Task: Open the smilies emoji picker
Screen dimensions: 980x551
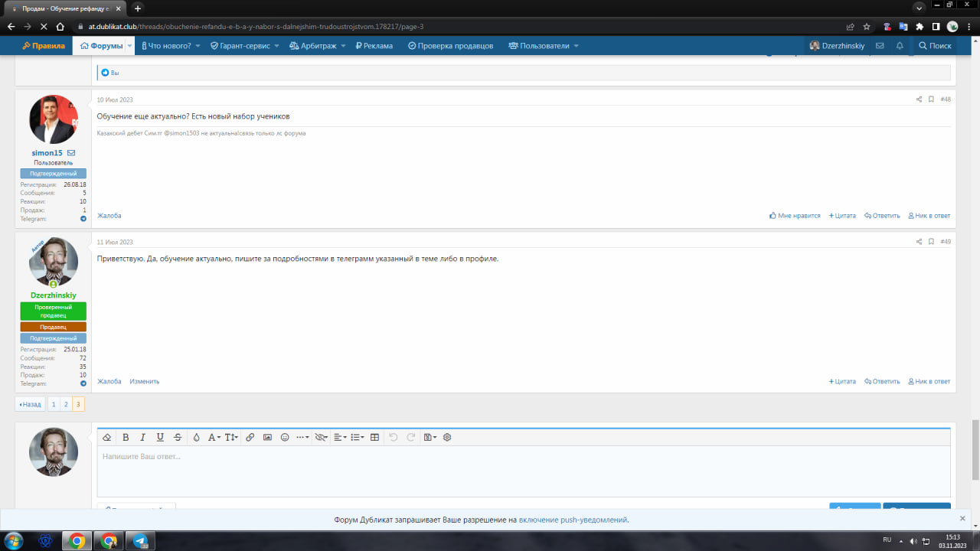Action: point(285,437)
